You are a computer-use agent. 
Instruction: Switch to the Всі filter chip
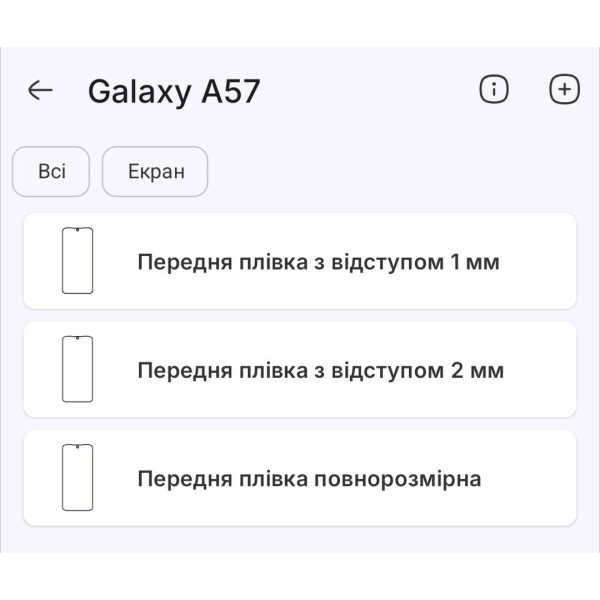coord(51,172)
